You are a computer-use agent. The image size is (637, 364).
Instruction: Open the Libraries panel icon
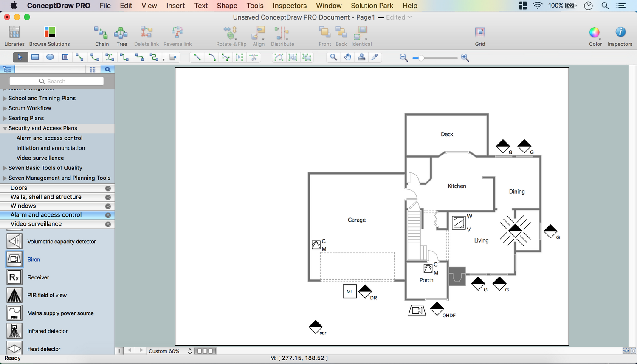tap(14, 32)
